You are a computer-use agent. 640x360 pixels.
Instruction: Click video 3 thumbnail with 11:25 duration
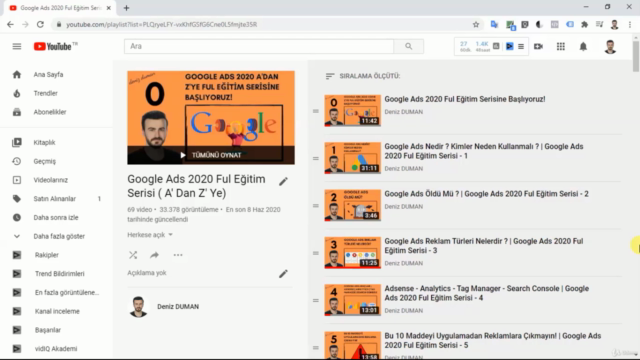[353, 253]
